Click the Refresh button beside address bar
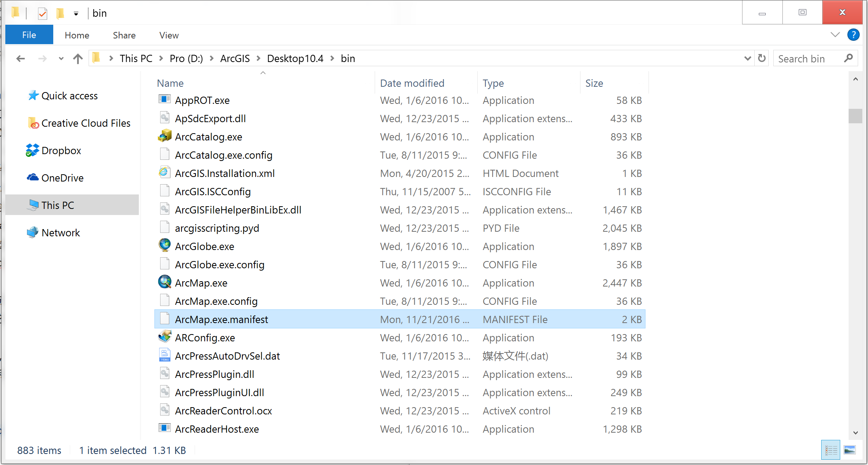 click(761, 58)
